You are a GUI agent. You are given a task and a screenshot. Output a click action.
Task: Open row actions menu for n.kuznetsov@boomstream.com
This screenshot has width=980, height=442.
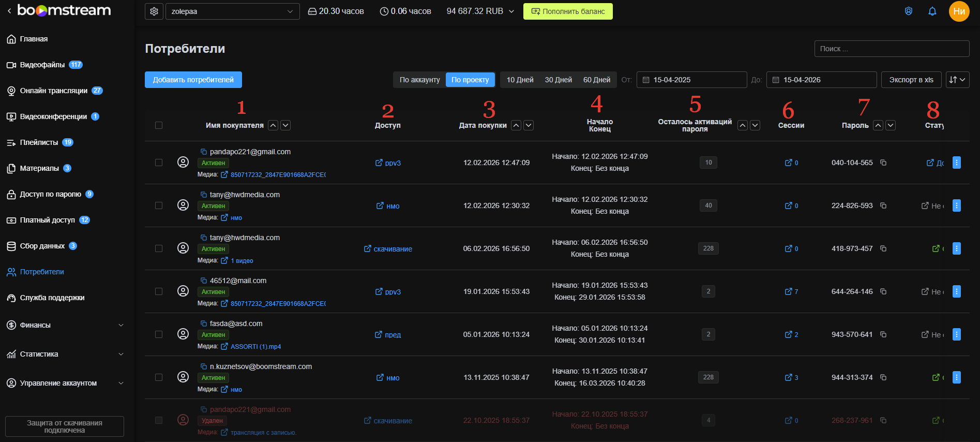[957, 377]
